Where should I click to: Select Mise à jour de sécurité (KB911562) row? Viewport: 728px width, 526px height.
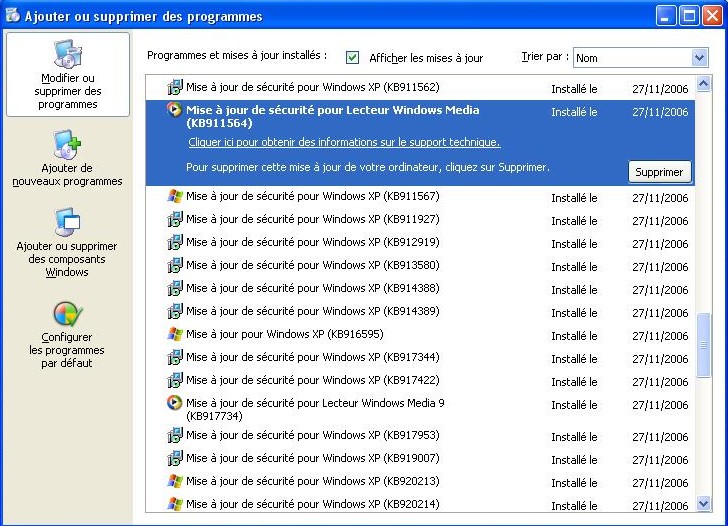pos(420,88)
